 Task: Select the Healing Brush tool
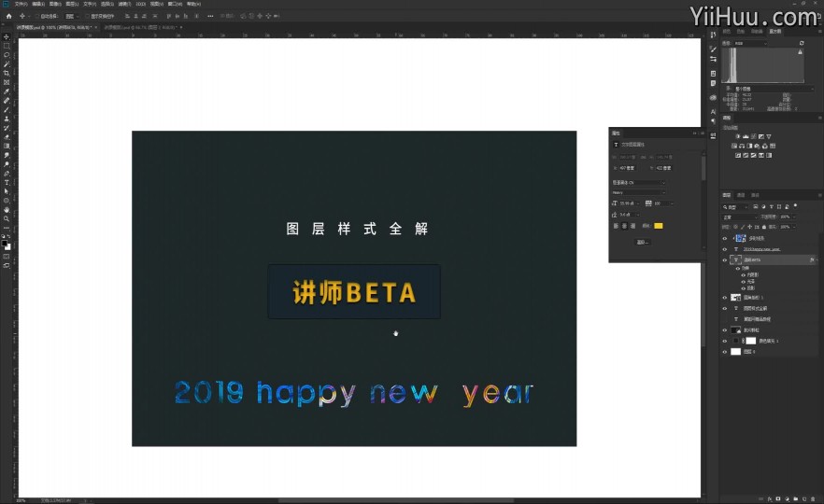[x=7, y=100]
